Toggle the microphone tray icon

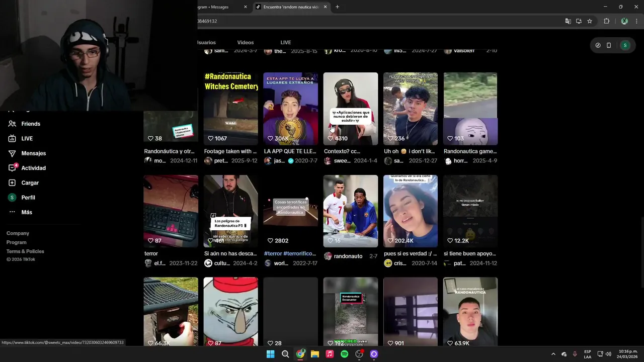pyautogui.click(x=575, y=354)
